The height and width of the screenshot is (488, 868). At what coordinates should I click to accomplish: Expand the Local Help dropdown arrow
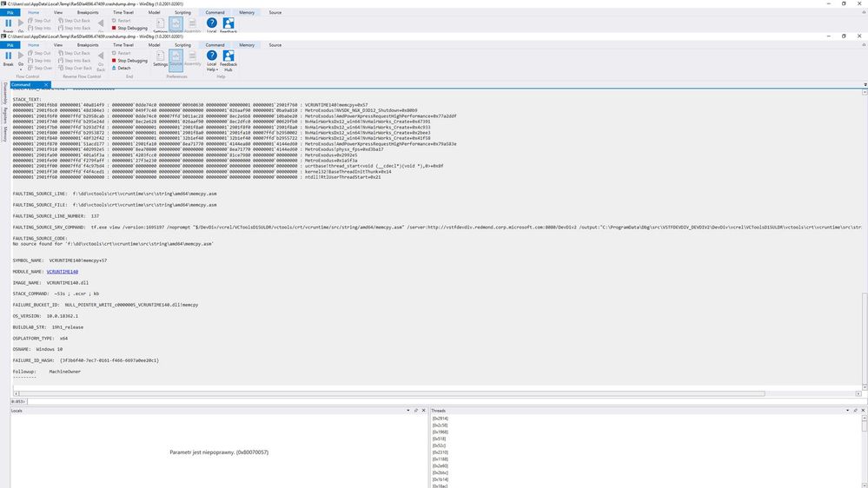pyautogui.click(x=217, y=69)
